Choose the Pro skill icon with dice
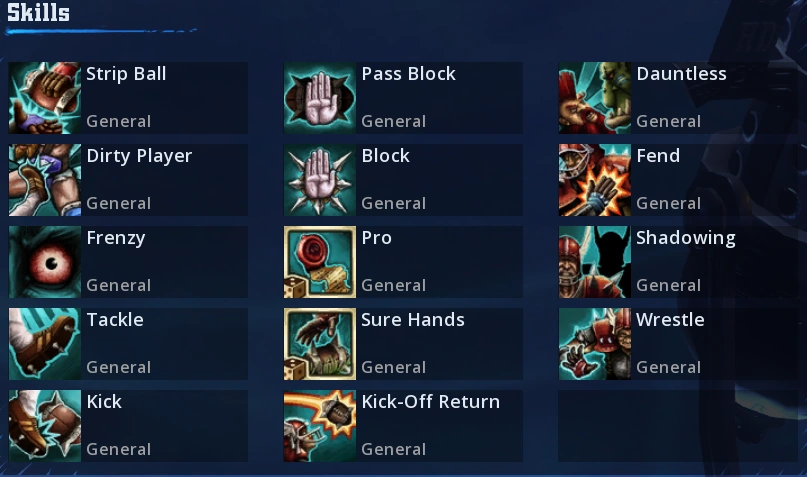Image resolution: width=807 pixels, height=477 pixels. point(320,261)
